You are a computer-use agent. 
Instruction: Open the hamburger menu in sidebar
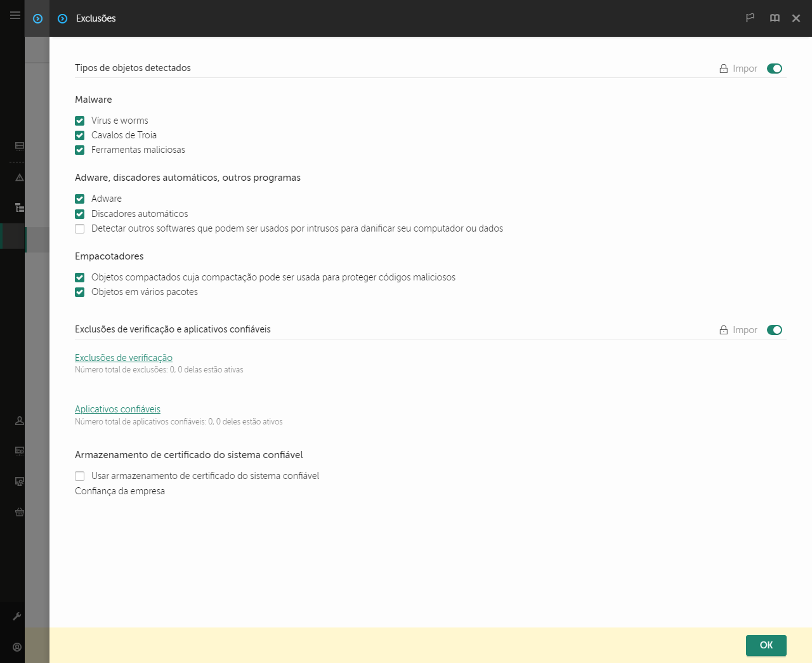click(x=15, y=15)
